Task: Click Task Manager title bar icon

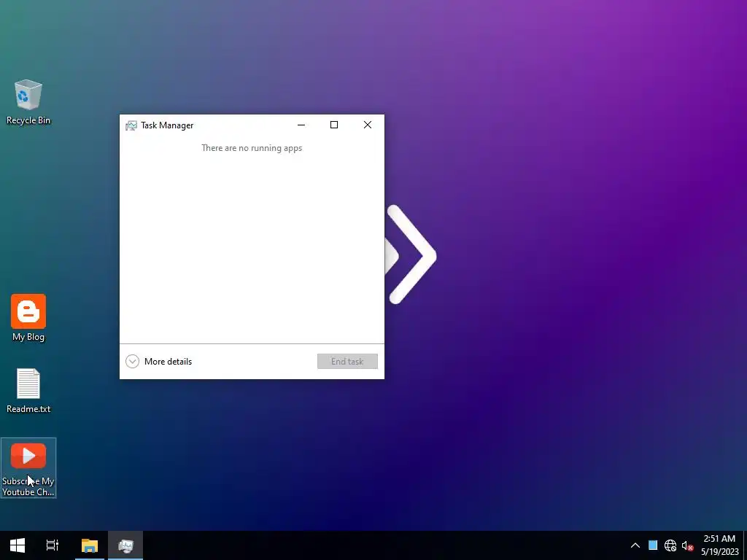Action: [x=131, y=125]
